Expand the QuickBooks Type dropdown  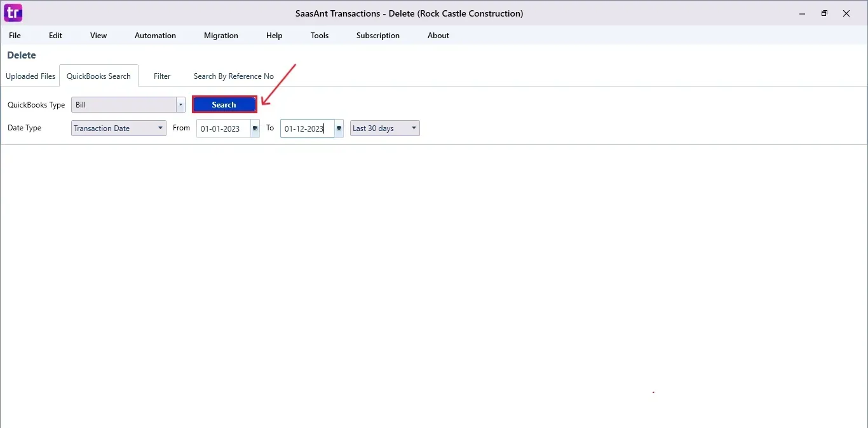tap(180, 105)
